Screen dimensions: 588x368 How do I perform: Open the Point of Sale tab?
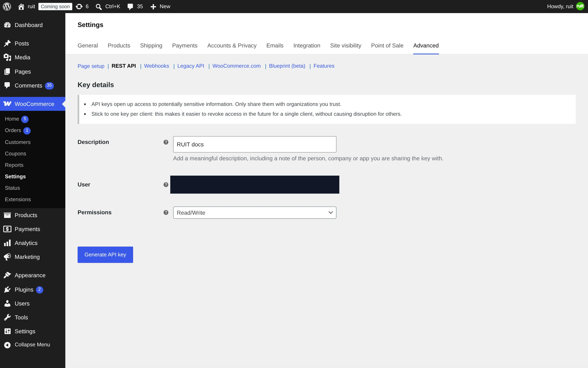pos(387,46)
